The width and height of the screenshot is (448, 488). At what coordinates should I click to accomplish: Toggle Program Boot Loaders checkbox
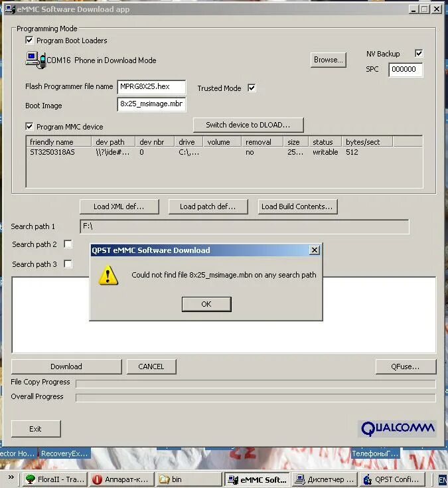(x=29, y=40)
